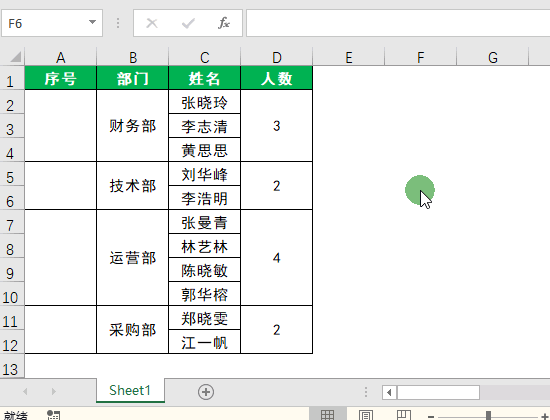Click the cancel entry X icon
Image resolution: width=550 pixels, height=420 pixels.
[152, 24]
